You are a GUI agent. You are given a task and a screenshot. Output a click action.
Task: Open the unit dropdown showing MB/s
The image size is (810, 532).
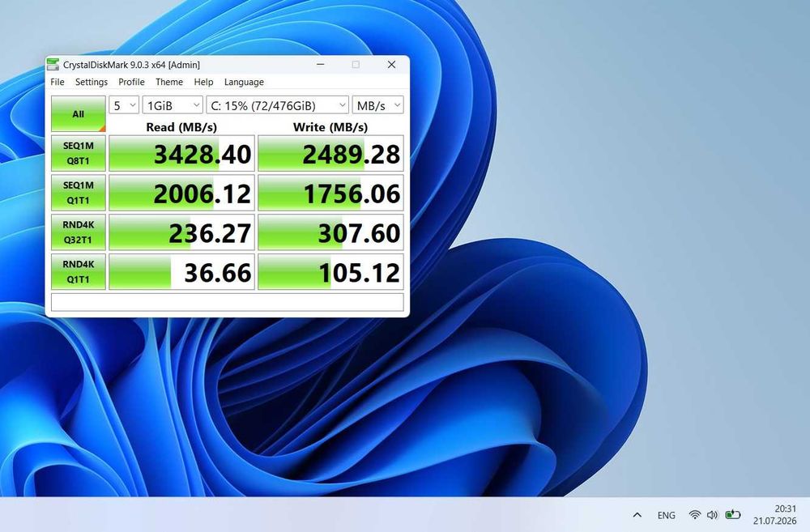378,105
